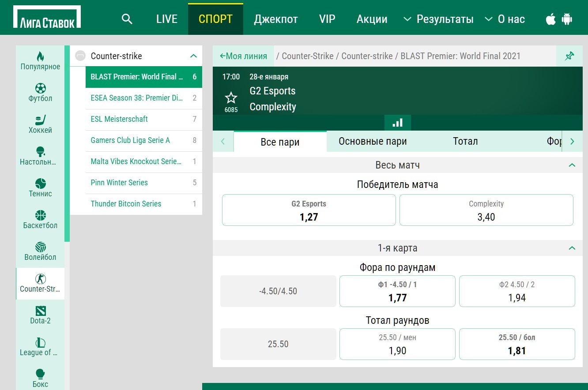Choose League of Legends in sidebar
Screen dimensions: 588x390
click(x=40, y=347)
